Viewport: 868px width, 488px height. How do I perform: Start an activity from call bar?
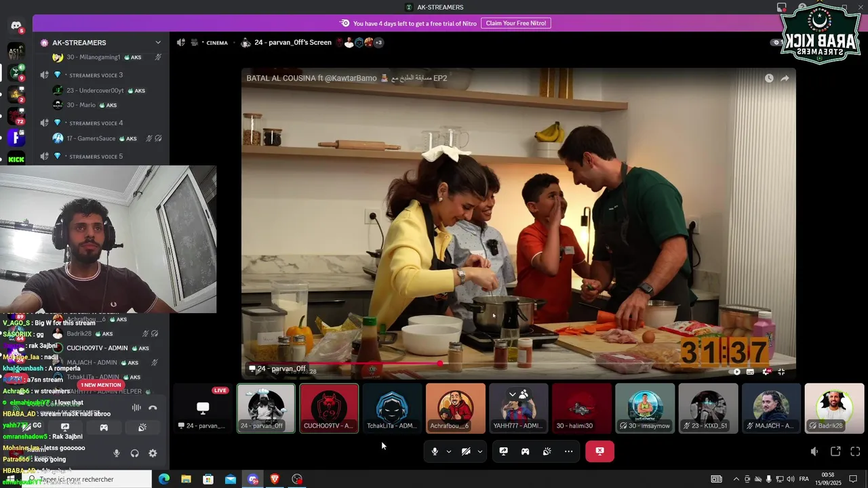pos(525,451)
